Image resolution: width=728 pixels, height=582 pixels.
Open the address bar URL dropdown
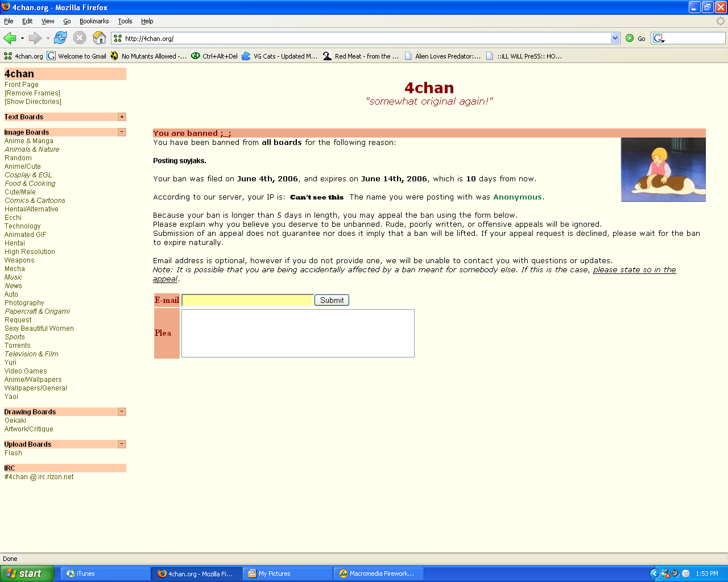(x=615, y=38)
